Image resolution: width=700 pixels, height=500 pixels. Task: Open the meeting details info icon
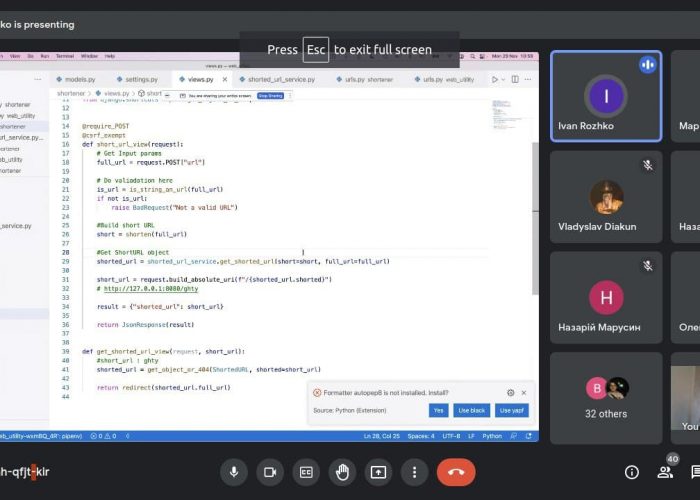click(x=632, y=472)
